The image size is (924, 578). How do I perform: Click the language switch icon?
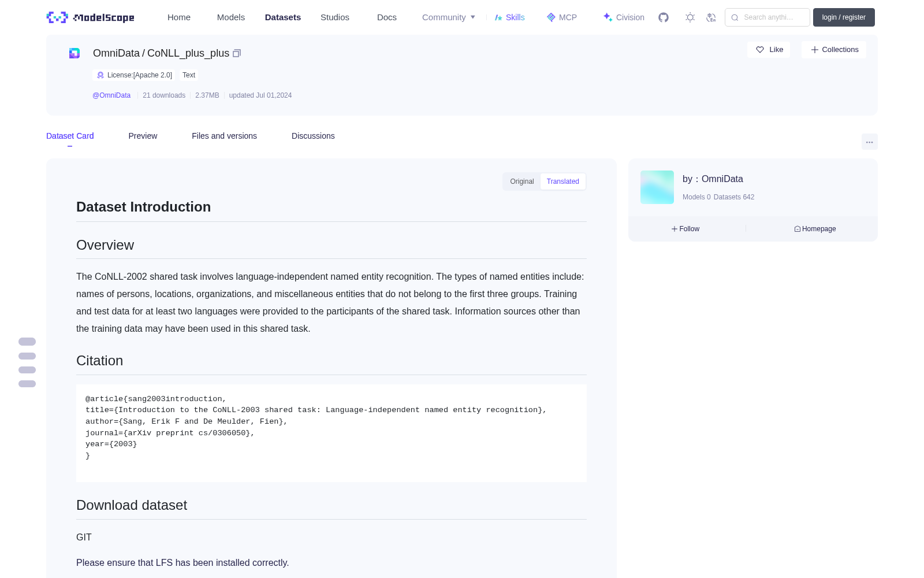(711, 17)
